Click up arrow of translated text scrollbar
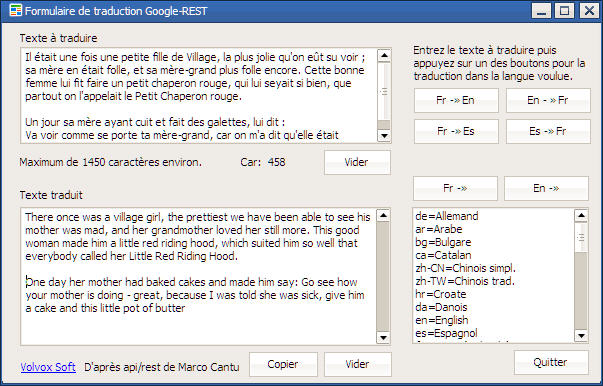The width and height of the screenshot is (603, 386). tap(383, 216)
